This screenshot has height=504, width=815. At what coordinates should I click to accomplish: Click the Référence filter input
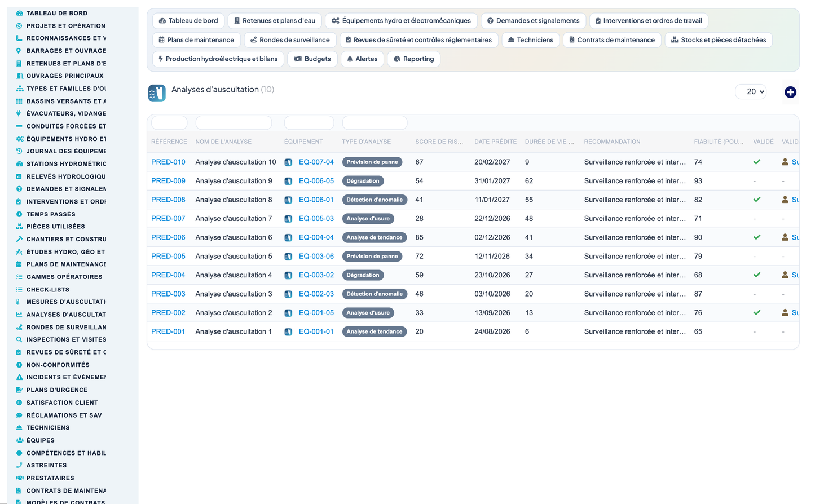pos(169,122)
